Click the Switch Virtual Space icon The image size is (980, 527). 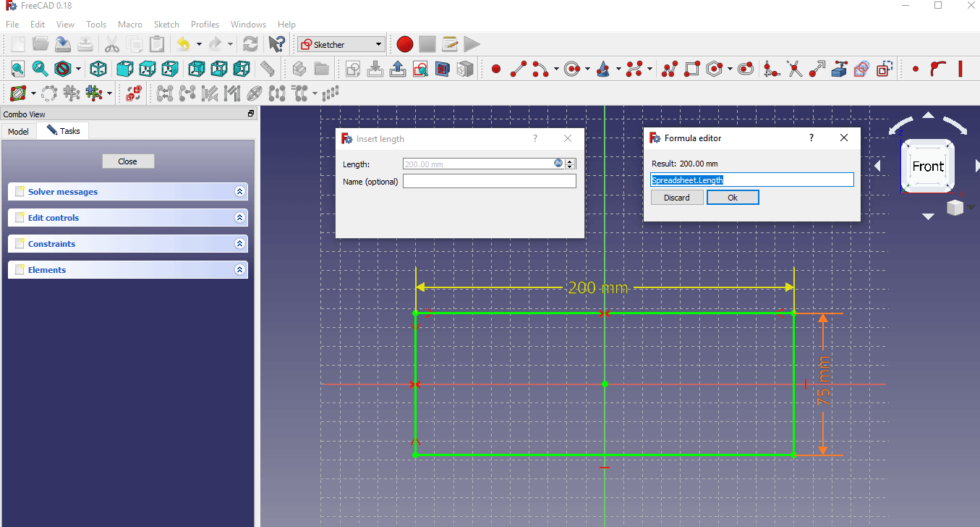(134, 93)
